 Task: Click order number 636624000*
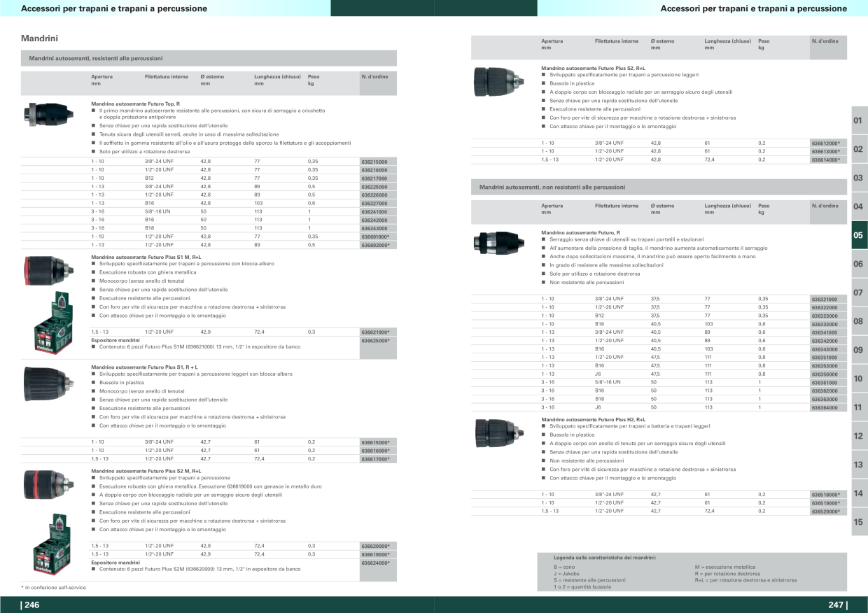tap(375, 563)
